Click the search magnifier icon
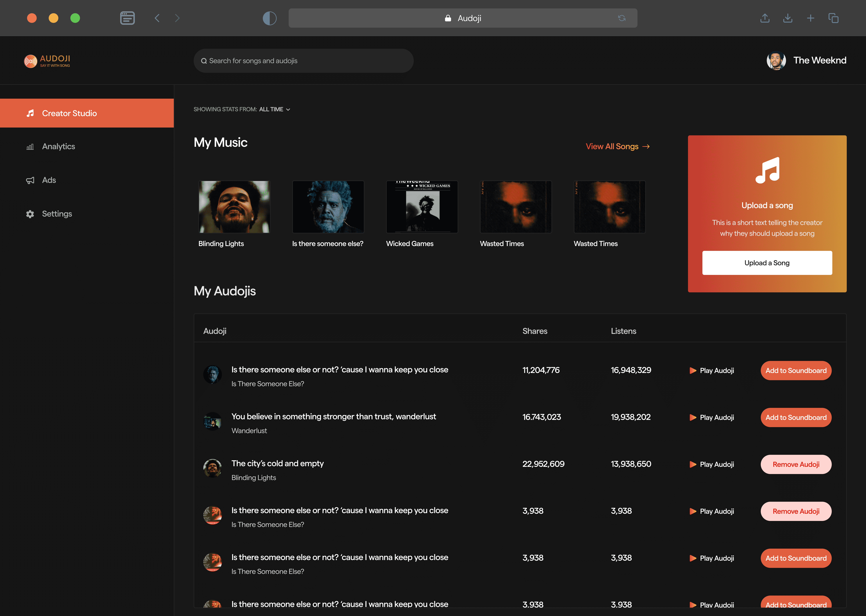This screenshot has width=866, height=616. click(x=204, y=61)
